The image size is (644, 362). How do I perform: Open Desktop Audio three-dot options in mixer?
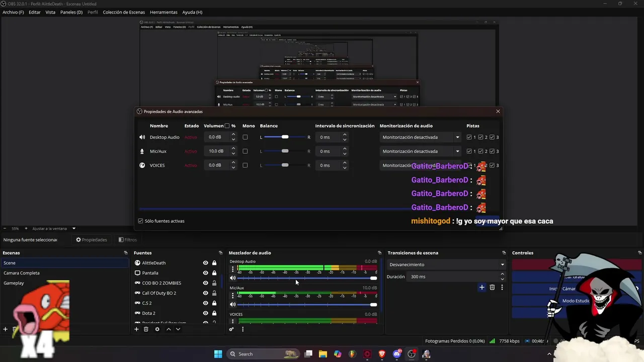tap(232, 269)
